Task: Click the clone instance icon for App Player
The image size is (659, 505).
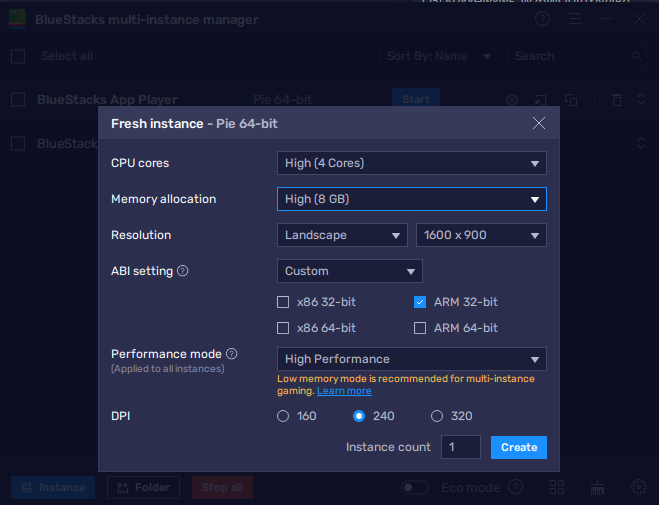Action: (571, 100)
